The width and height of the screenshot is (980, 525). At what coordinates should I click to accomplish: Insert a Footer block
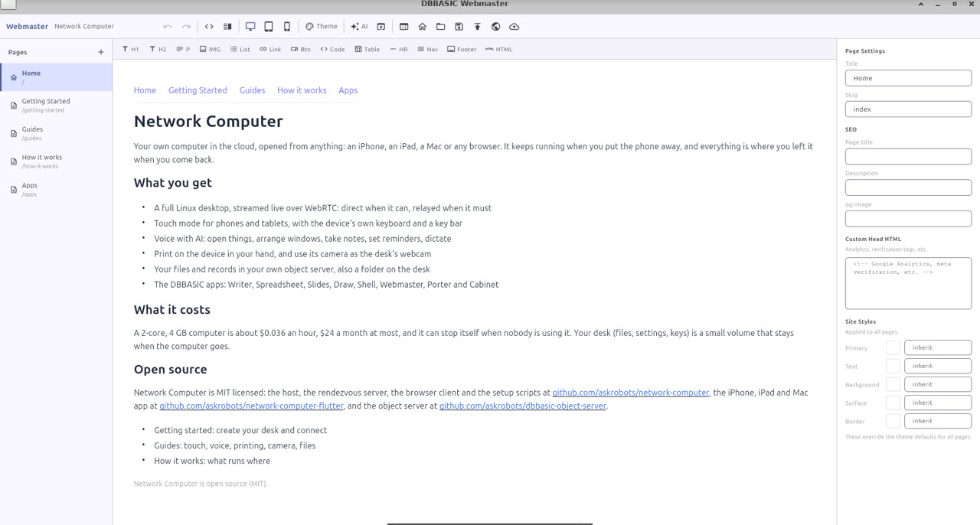[x=462, y=49]
